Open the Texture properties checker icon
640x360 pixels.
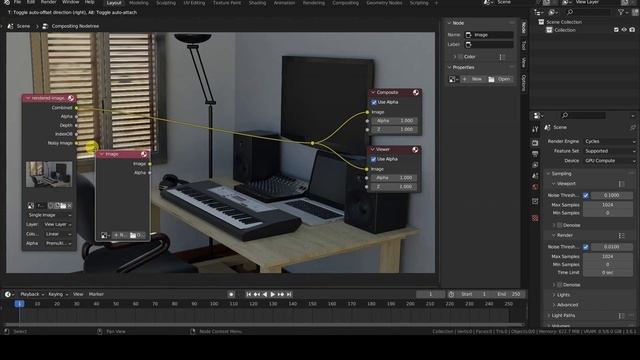[535, 218]
